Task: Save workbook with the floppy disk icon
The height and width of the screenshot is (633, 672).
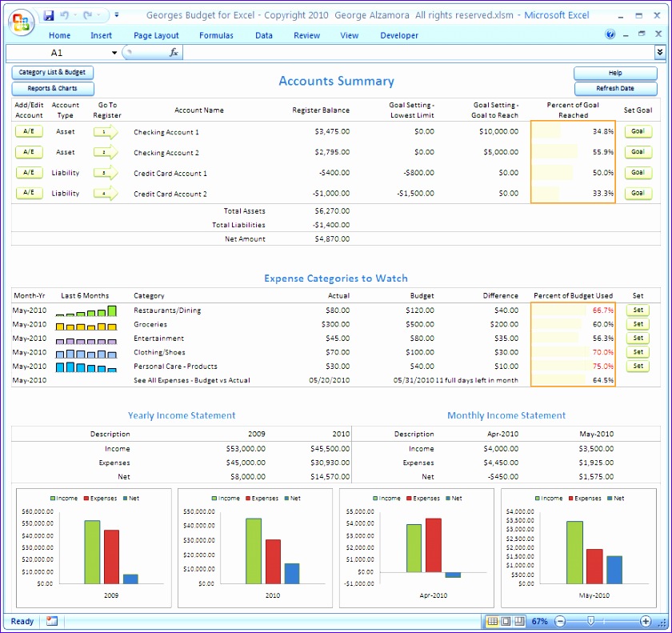Action: (49, 15)
